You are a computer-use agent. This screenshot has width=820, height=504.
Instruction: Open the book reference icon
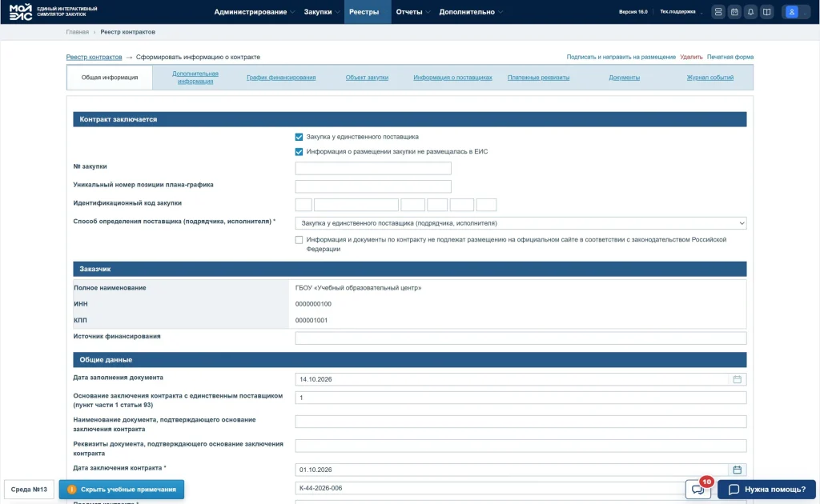(x=766, y=12)
